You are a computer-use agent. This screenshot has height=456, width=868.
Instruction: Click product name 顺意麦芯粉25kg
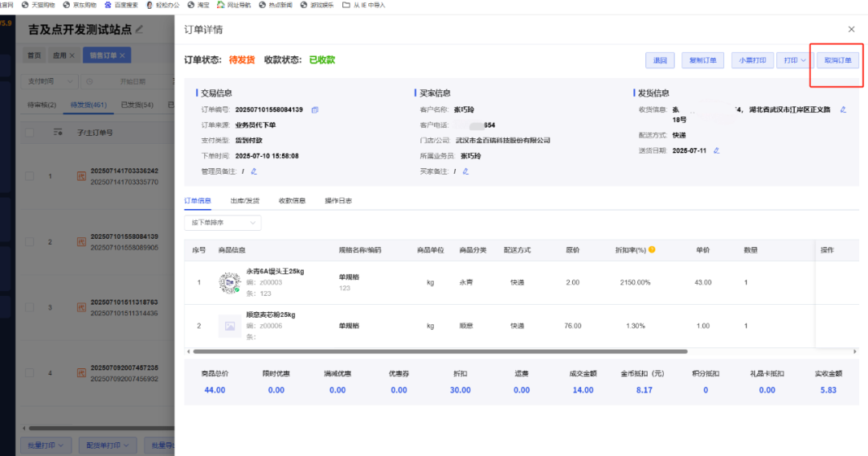[271, 314]
